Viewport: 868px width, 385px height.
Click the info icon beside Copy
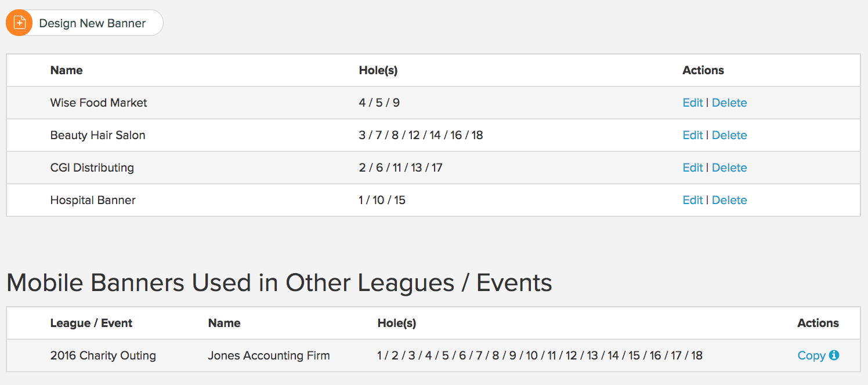tap(834, 355)
